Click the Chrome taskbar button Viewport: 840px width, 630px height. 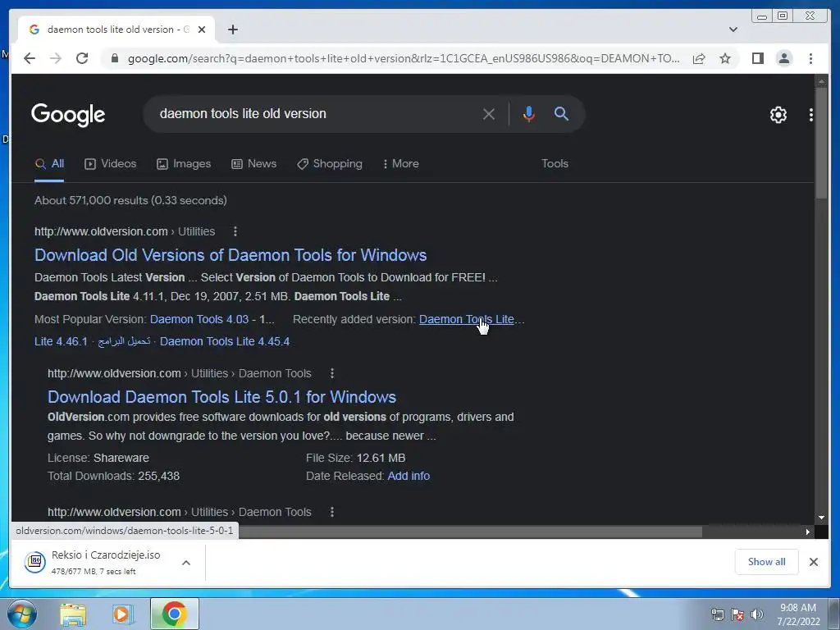(175, 614)
